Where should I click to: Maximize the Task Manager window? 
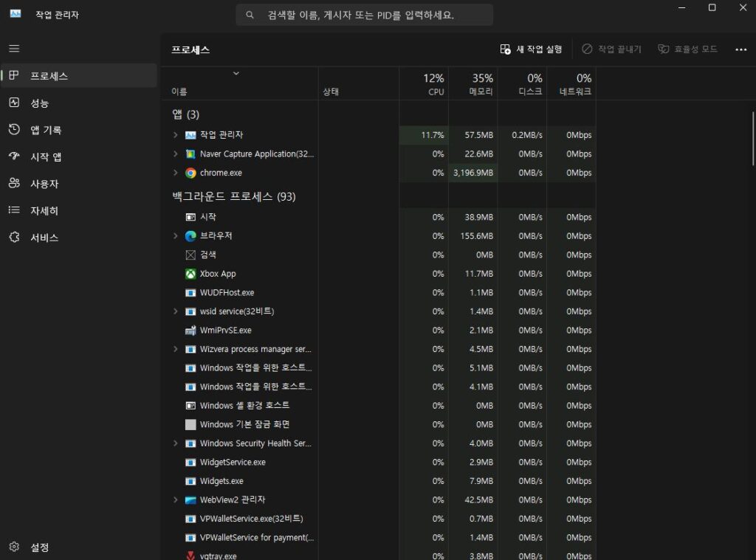coord(712,7)
